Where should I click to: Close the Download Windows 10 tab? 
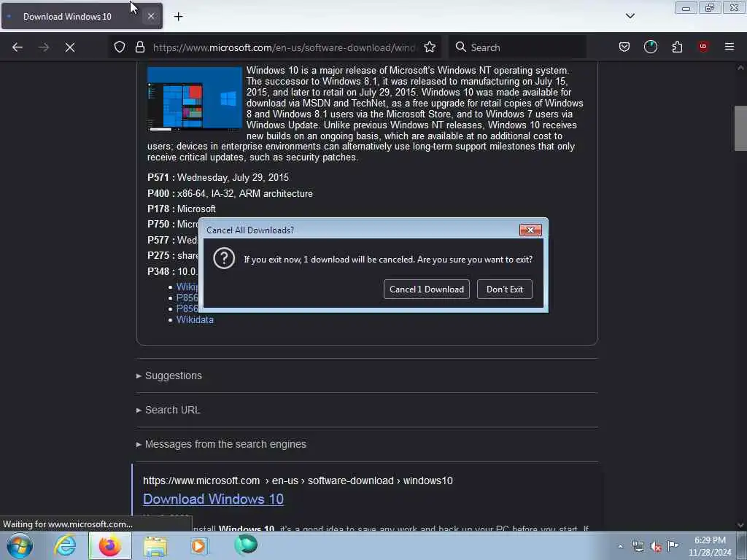[151, 16]
